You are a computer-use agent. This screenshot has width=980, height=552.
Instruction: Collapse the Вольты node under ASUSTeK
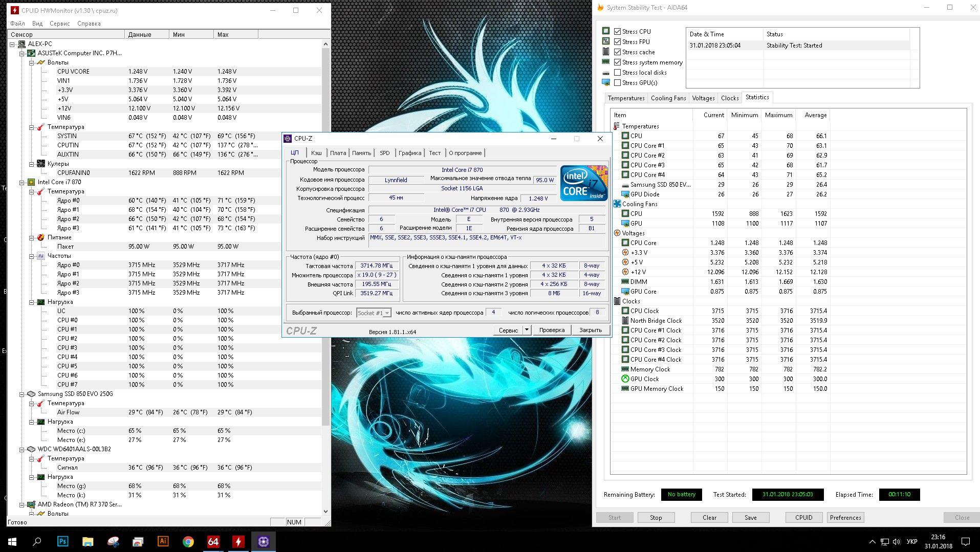31,62
